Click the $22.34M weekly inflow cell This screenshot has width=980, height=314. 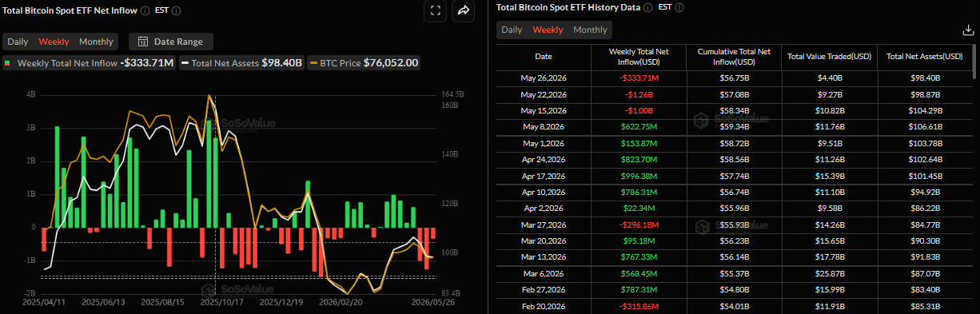click(639, 208)
